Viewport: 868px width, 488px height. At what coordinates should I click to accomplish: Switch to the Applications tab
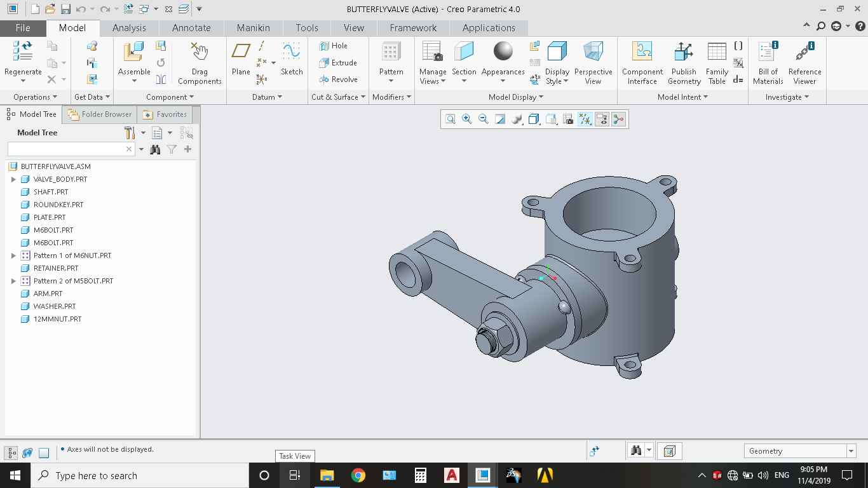coord(489,28)
